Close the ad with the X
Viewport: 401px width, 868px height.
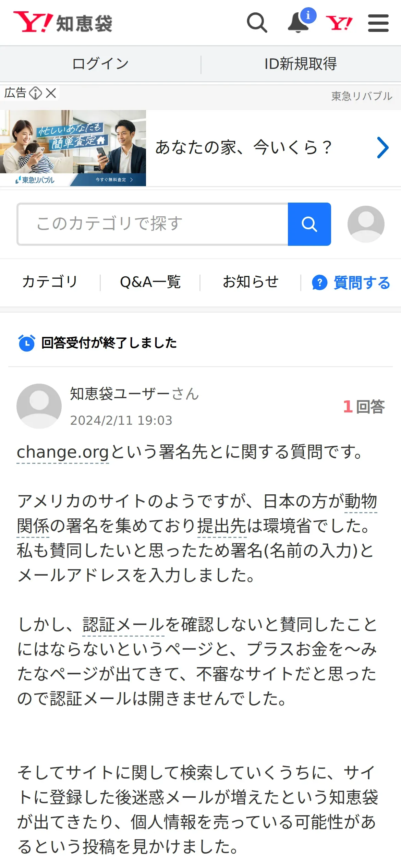tap(51, 93)
